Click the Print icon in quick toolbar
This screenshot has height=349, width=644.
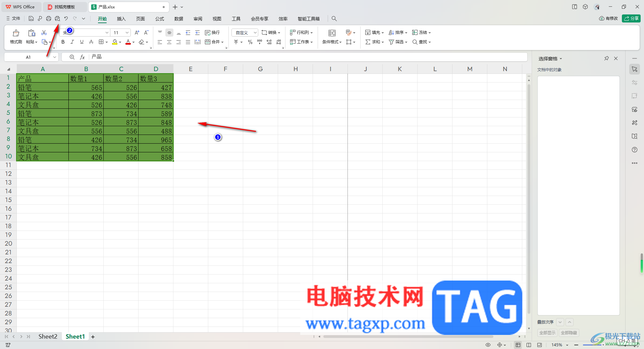click(49, 19)
